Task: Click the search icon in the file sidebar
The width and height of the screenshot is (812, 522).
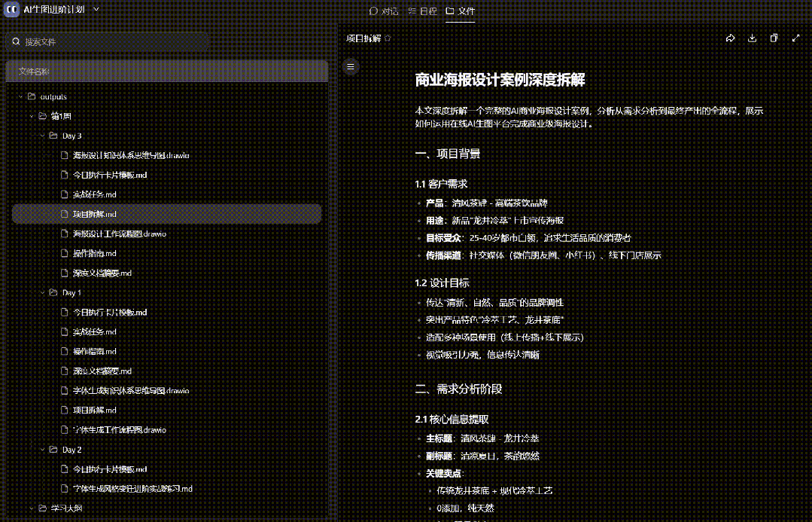Action: (x=17, y=42)
